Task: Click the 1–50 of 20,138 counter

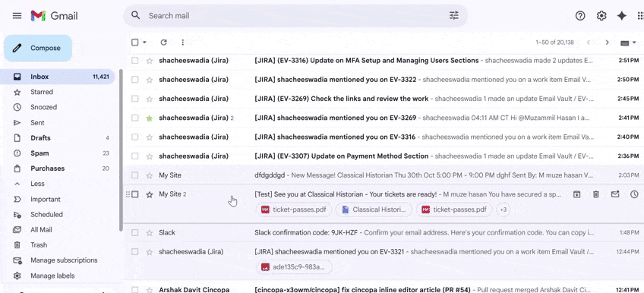Action: tap(555, 43)
